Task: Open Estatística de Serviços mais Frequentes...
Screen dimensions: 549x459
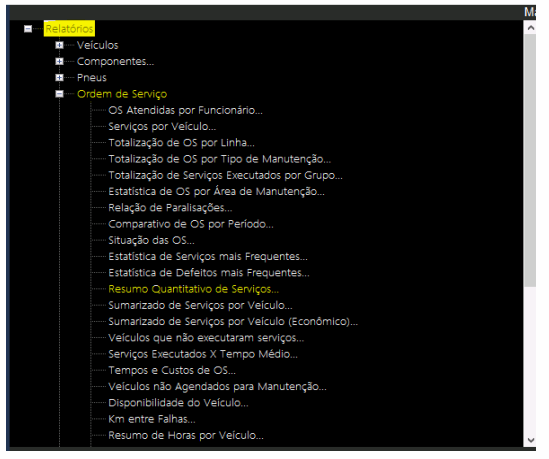Action: (208, 257)
